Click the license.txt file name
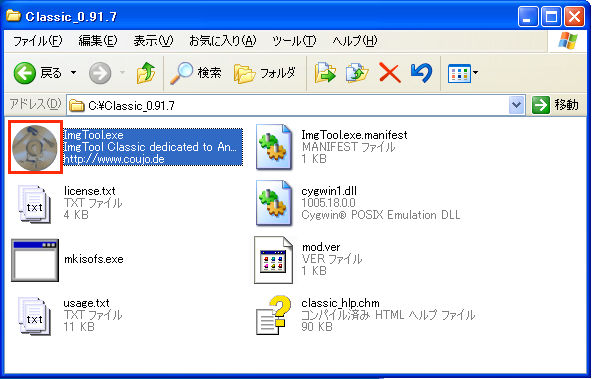The width and height of the screenshot is (592, 379). pyautogui.click(x=90, y=191)
